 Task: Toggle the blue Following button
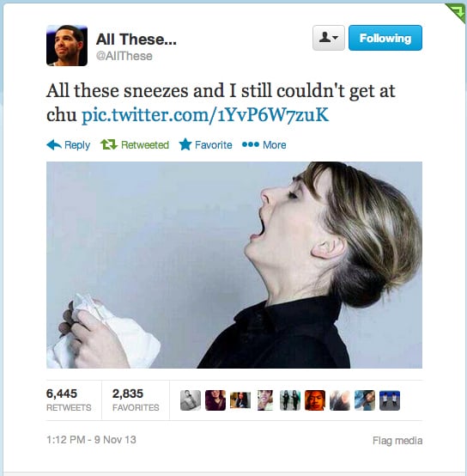pos(385,38)
